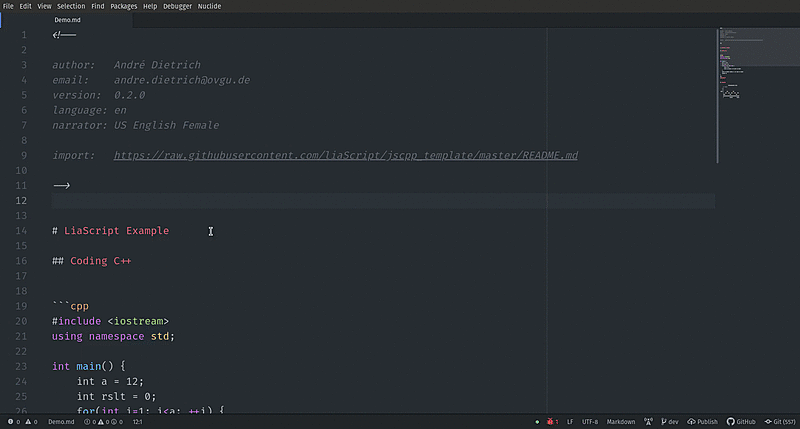The image size is (800, 429).
Task: Click the opening comment marker on line 1
Action: pyautogui.click(x=64, y=35)
